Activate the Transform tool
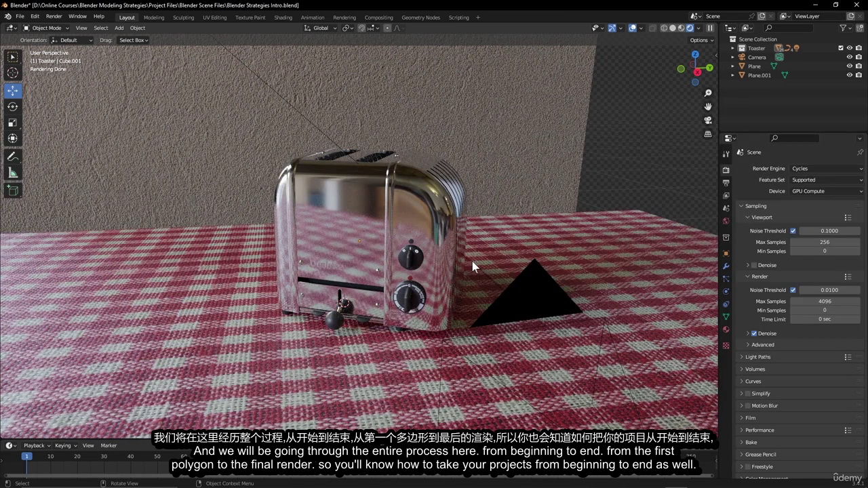 (13, 138)
